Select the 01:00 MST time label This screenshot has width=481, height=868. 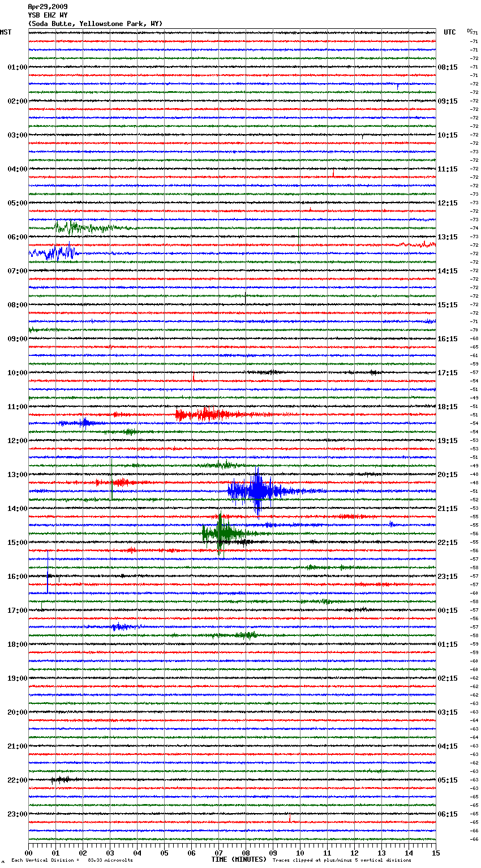pos(18,67)
